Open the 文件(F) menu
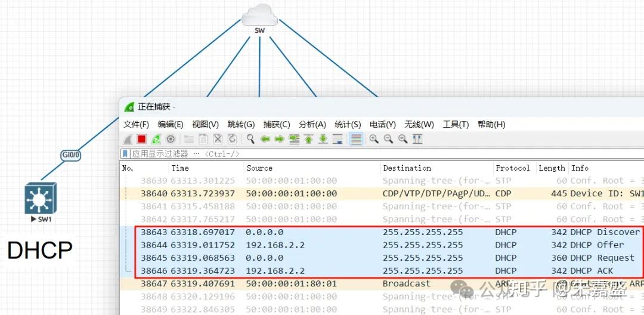 (x=137, y=125)
